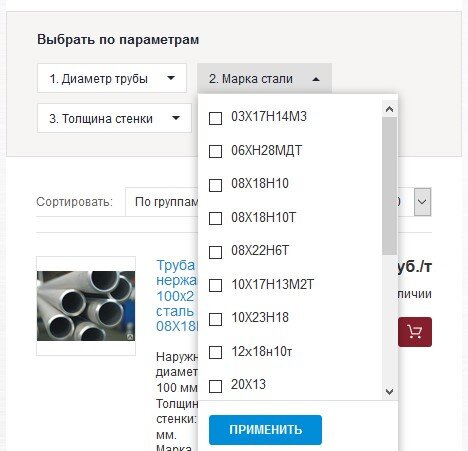The image size is (468, 451).
Task: Click the ПРИМЕНИТЬ button
Action: (x=265, y=430)
